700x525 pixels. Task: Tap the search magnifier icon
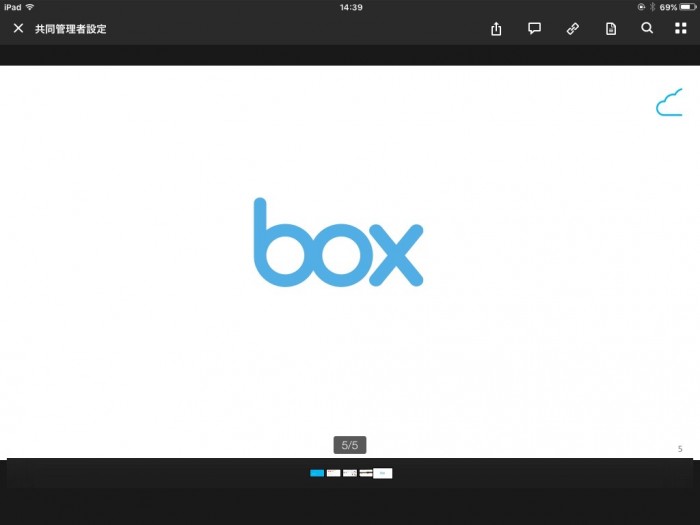pyautogui.click(x=647, y=28)
